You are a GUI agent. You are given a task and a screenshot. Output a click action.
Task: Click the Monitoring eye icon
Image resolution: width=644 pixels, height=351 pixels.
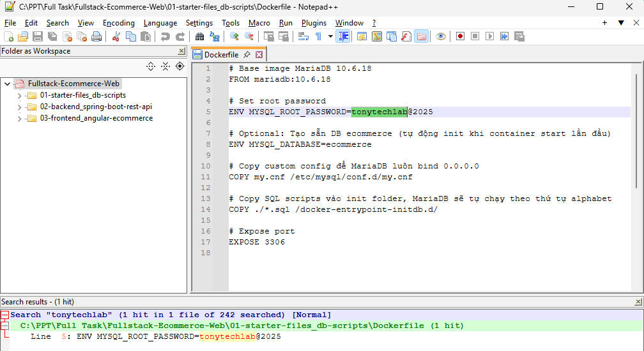click(x=440, y=36)
